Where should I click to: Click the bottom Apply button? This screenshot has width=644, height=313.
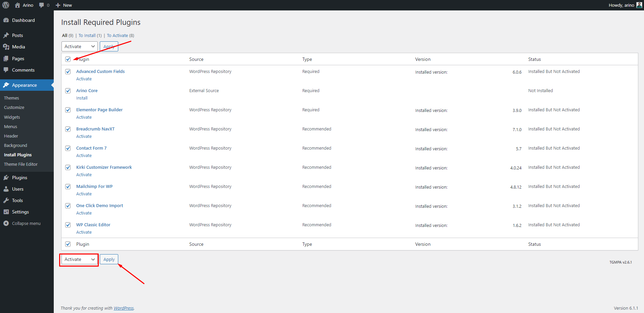109,259
